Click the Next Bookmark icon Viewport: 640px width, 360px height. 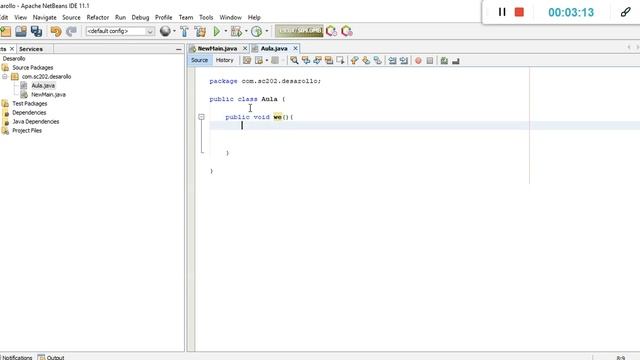[366, 61]
